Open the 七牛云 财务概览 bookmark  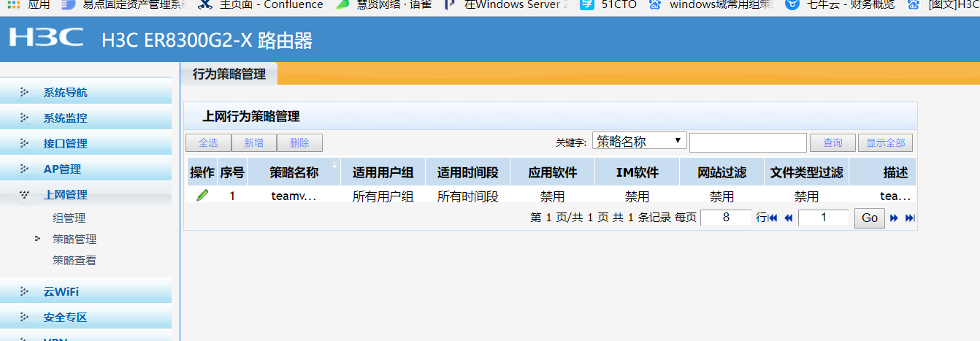tap(841, 4)
